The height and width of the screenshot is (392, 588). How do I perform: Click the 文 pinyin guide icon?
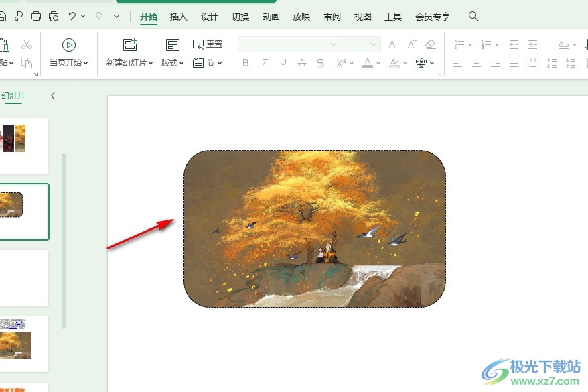tap(421, 63)
